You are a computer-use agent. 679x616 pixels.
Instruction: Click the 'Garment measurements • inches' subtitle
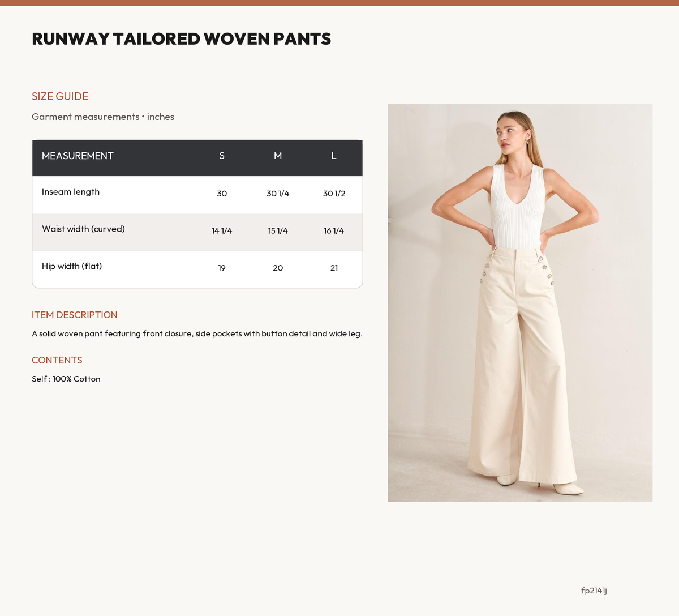(103, 117)
